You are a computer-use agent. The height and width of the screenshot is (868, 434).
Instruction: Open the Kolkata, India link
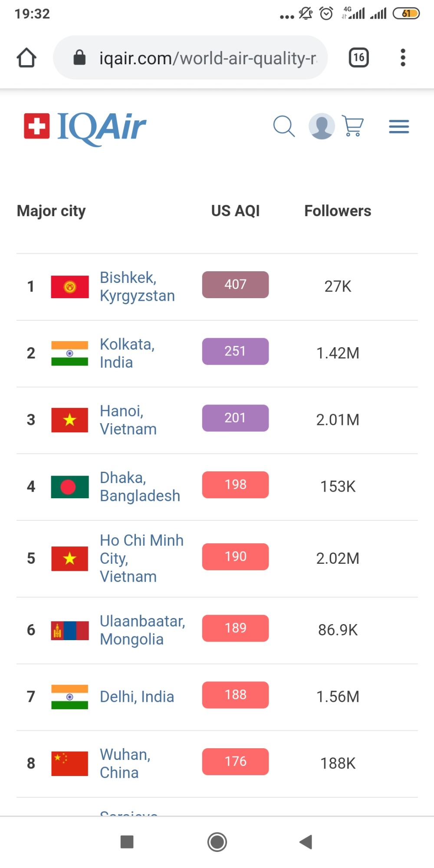127,353
